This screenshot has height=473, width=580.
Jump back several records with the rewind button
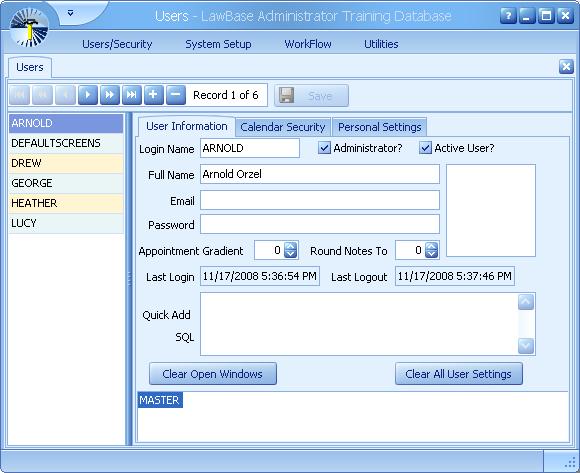pyautogui.click(x=43, y=95)
